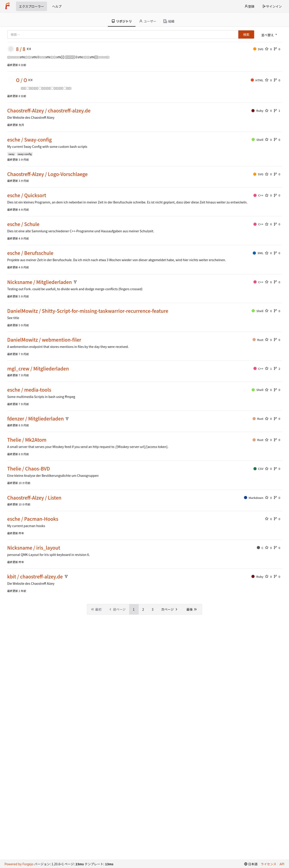Image resolution: width=289 pixels, height=868 pixels.
Task: Click the globe icon for 日本語 in the footer
Action: click(x=246, y=864)
